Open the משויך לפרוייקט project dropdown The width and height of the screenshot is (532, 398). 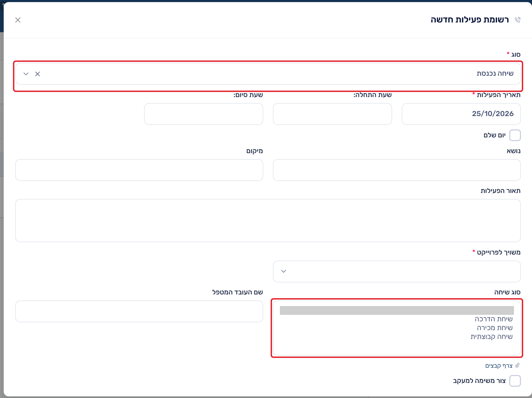397,271
